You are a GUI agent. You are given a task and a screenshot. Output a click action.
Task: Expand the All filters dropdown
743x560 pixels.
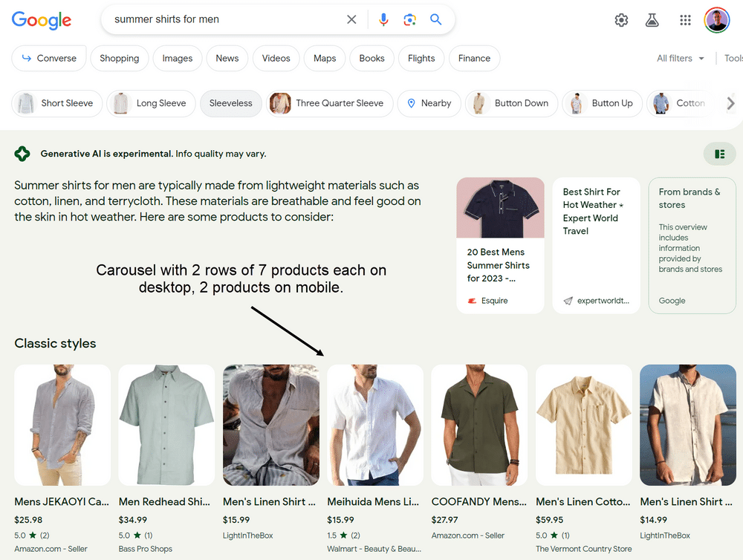pyautogui.click(x=680, y=58)
